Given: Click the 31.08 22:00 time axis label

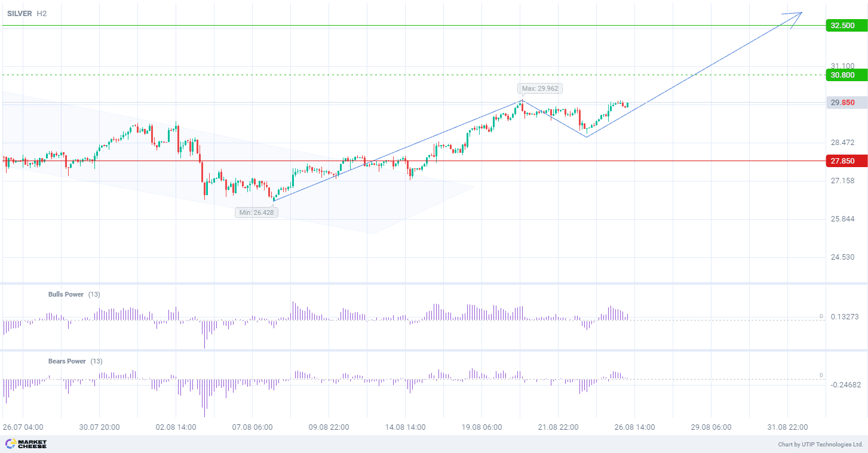Looking at the screenshot, I should (x=787, y=427).
